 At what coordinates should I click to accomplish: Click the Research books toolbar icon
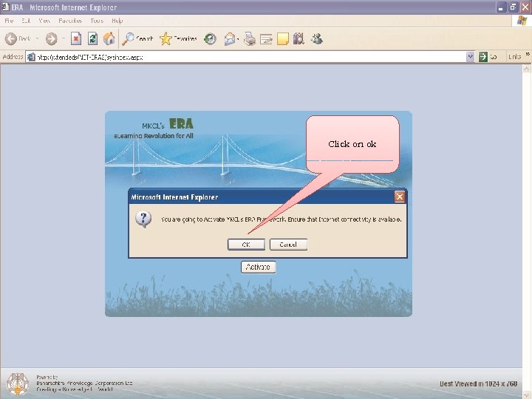[299, 39]
